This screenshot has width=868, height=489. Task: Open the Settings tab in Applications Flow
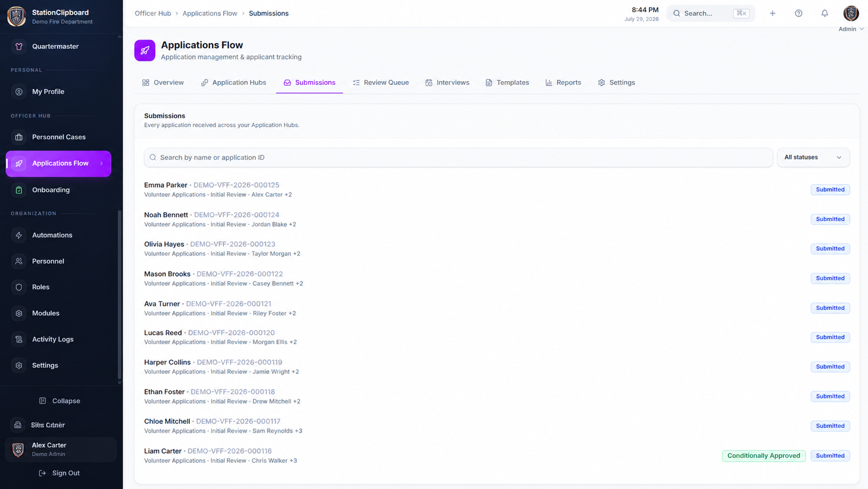click(616, 83)
